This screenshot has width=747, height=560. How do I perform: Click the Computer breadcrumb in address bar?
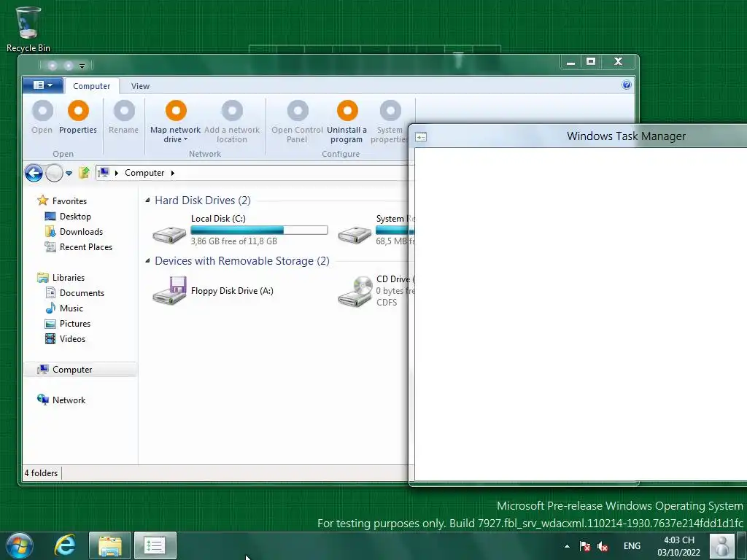pyautogui.click(x=144, y=173)
